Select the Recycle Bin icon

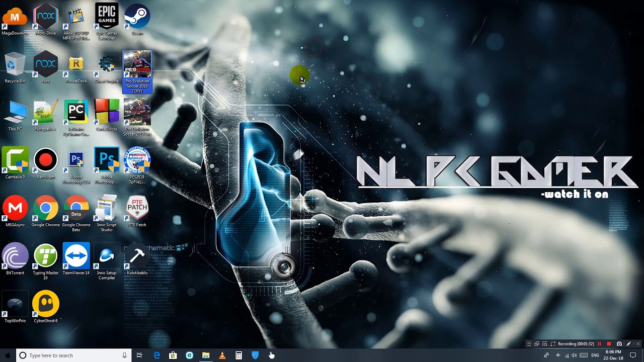(x=15, y=68)
